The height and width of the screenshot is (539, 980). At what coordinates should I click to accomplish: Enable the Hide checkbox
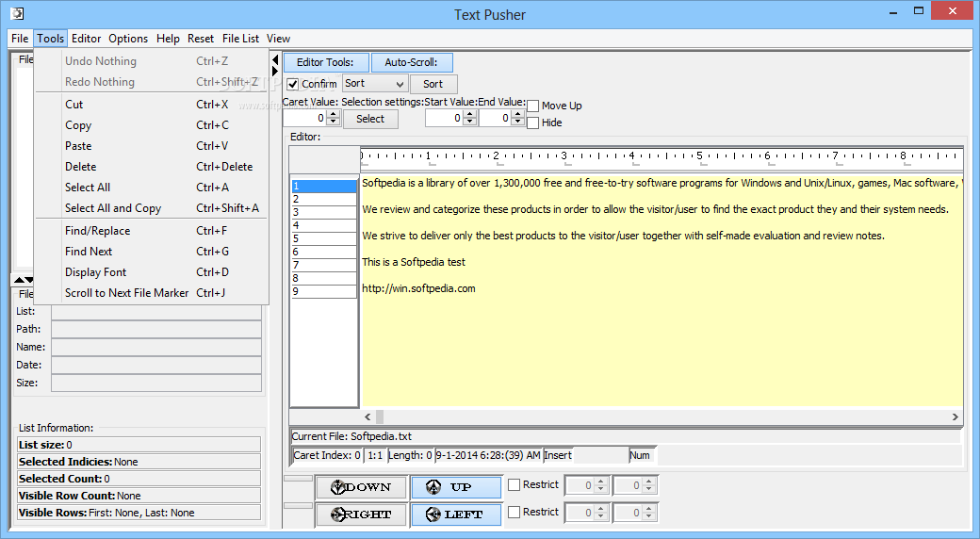coord(532,122)
